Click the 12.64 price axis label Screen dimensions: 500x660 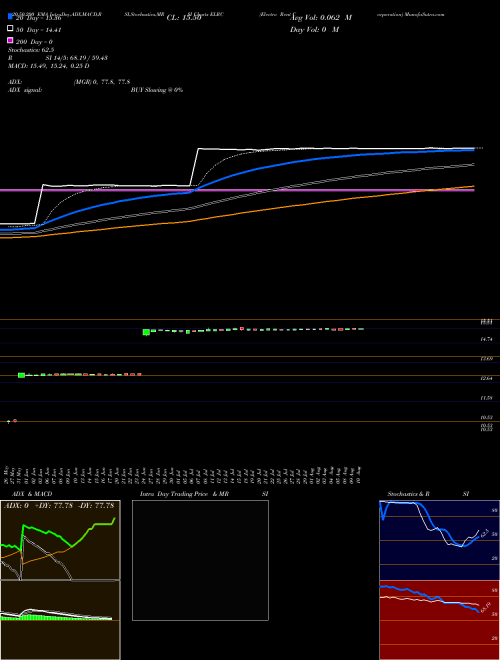[x=487, y=378]
